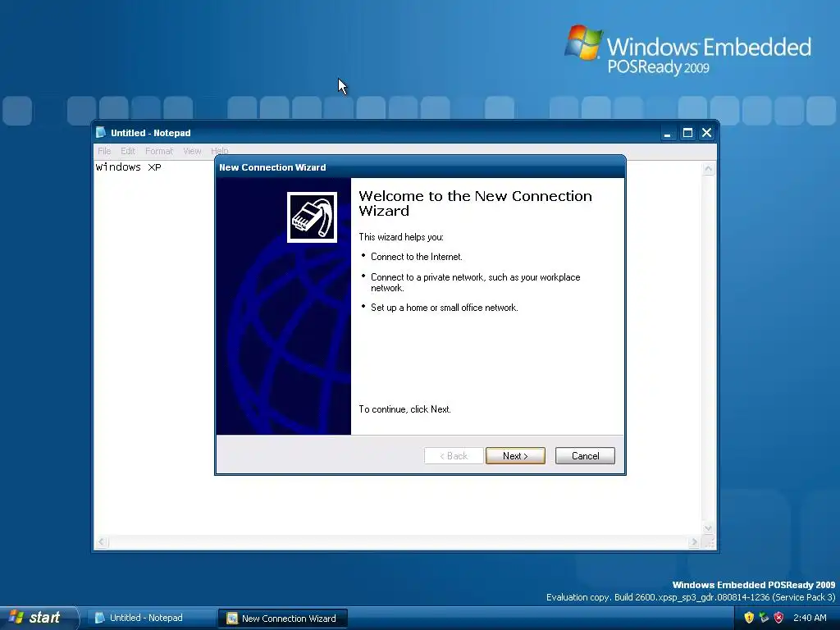Click the 'Windows XP' text in Notepad
The image size is (840, 630).
point(128,167)
